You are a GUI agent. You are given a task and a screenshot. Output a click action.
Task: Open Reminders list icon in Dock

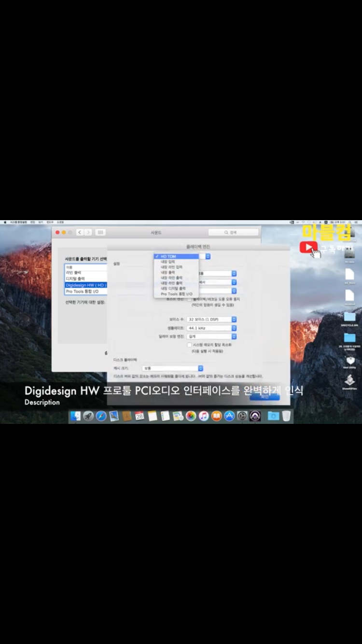point(165,416)
